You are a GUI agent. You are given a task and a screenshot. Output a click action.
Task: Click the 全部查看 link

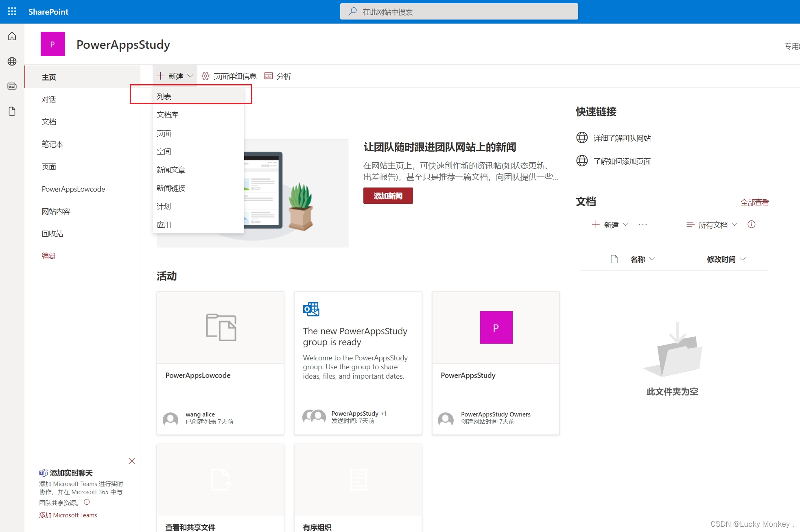754,202
